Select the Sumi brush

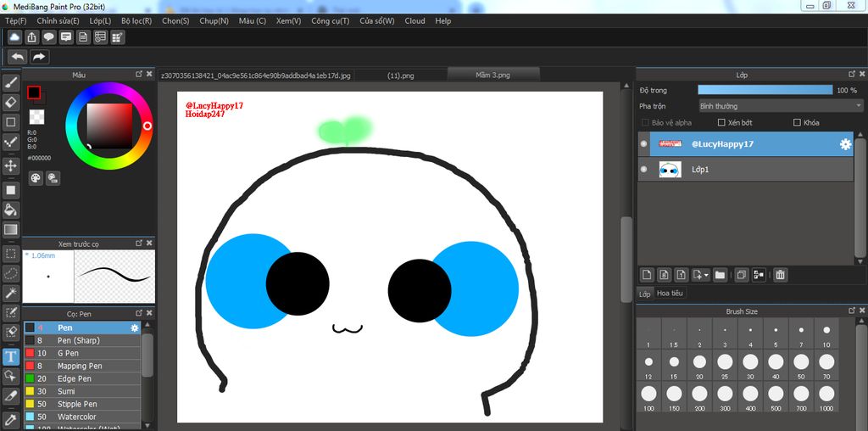82,391
